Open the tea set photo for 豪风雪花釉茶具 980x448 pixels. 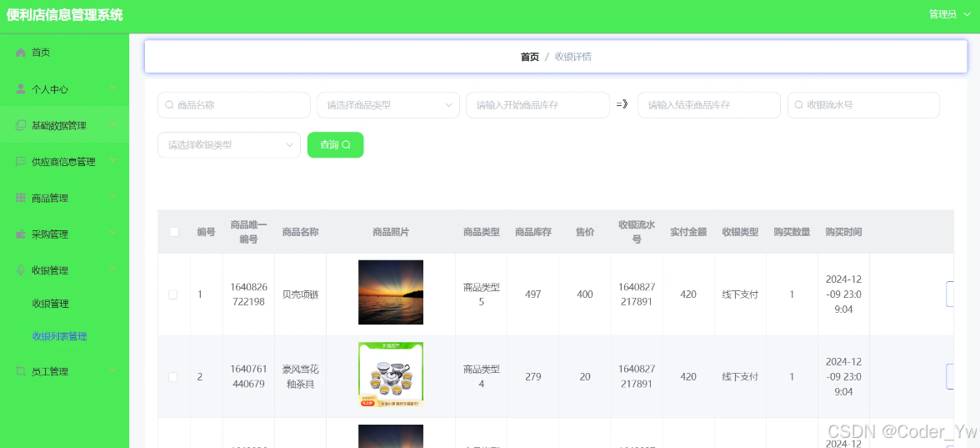coord(391,375)
